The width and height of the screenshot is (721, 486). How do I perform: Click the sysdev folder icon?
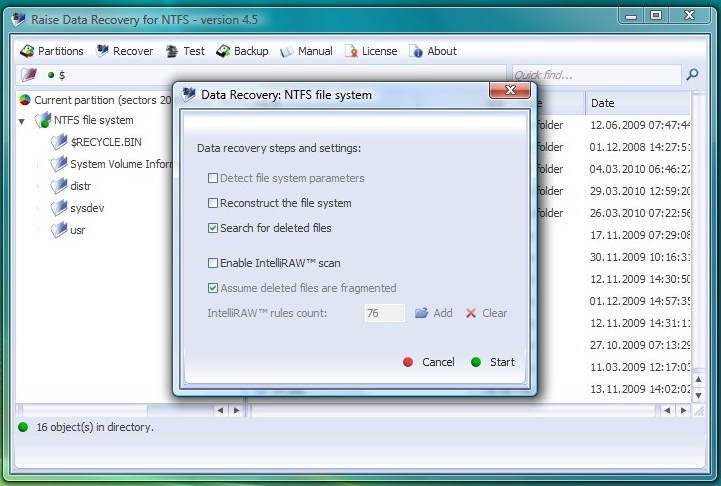[59, 208]
